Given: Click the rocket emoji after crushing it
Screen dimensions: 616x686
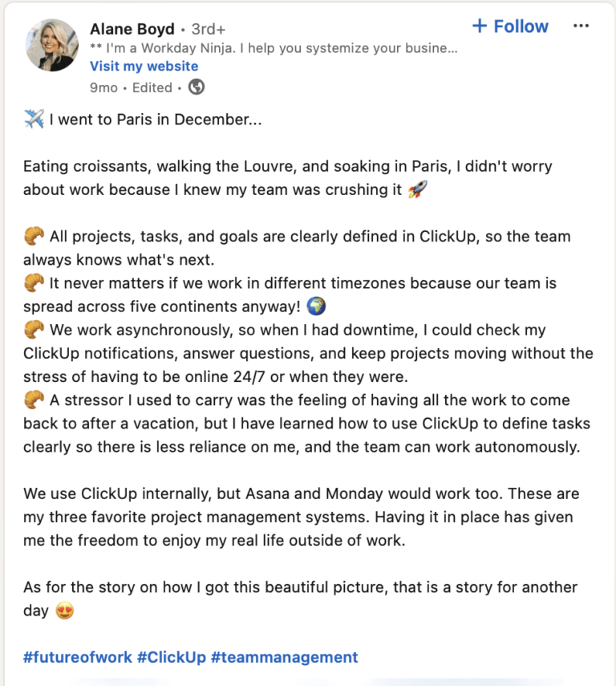Looking at the screenshot, I should (x=417, y=190).
